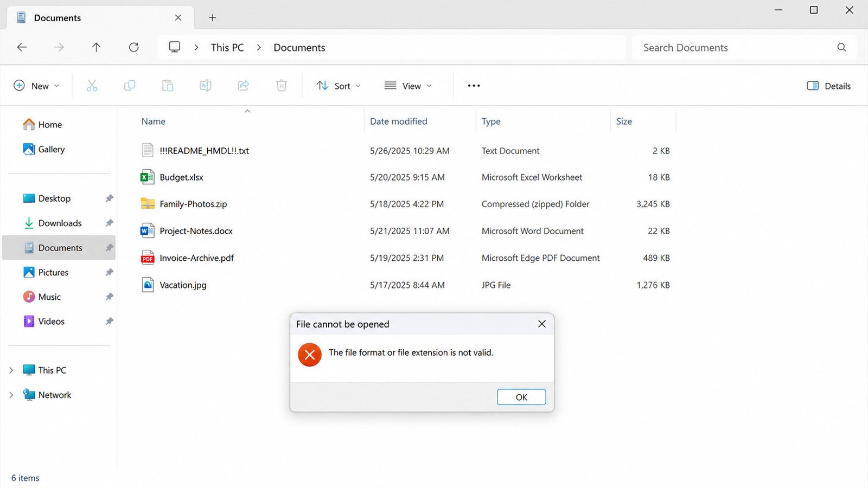Screen dimensions: 868x488
Task: Select the Documents tab
Action: click(100, 18)
